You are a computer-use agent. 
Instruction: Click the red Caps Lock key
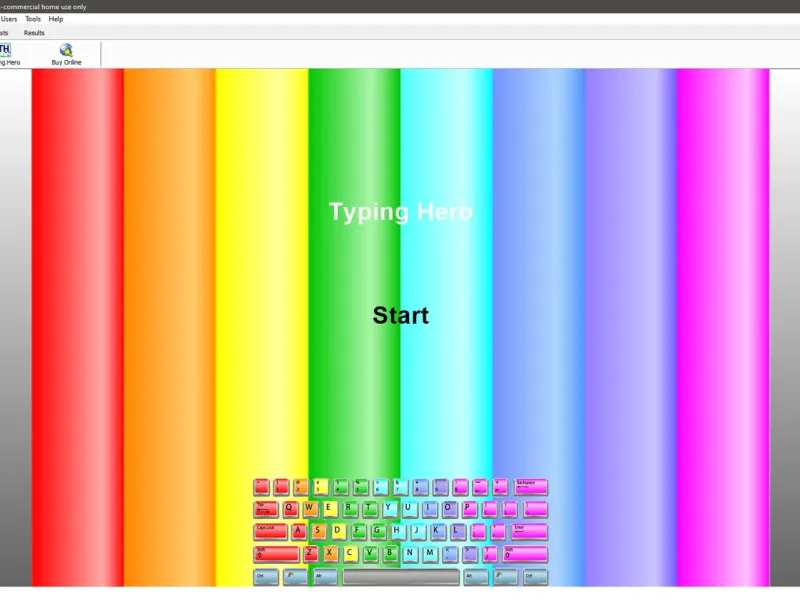click(x=270, y=532)
